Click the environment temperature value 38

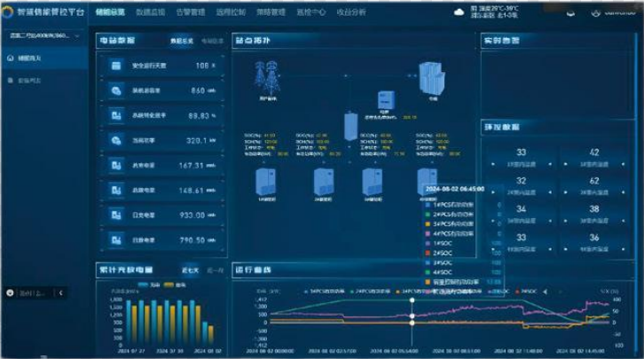click(594, 209)
